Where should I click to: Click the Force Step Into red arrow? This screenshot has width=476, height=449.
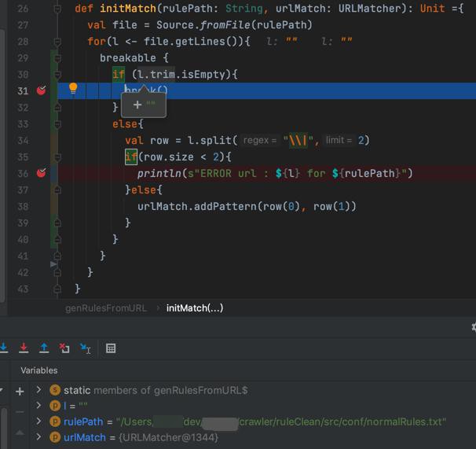(24, 348)
